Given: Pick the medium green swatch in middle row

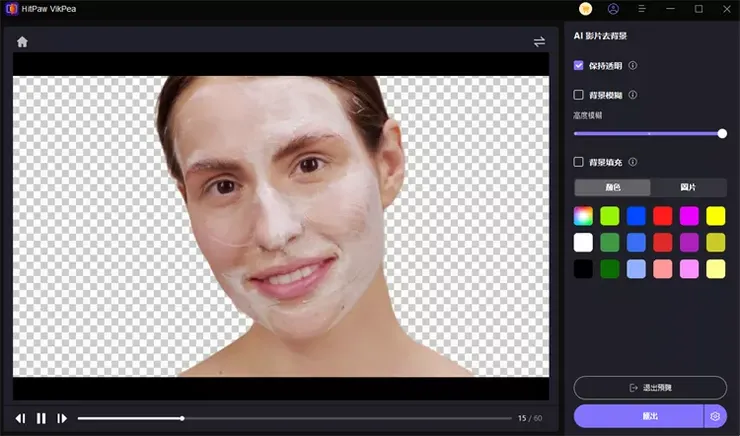Looking at the screenshot, I should 610,243.
